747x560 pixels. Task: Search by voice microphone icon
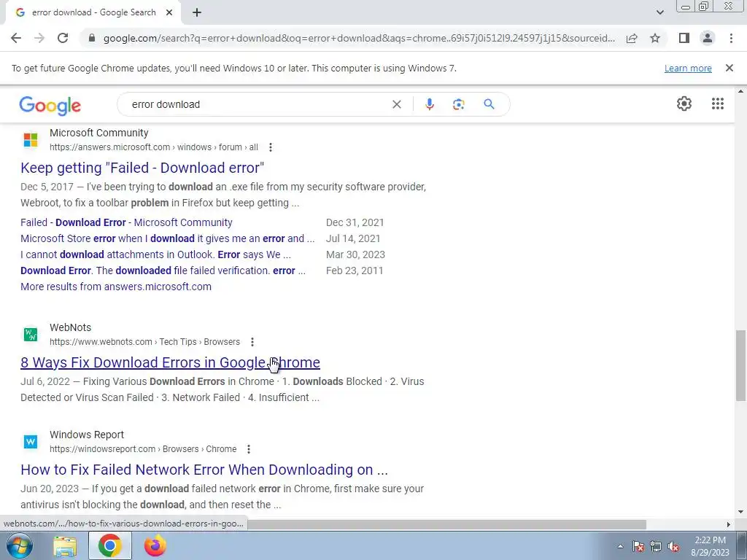[x=429, y=104]
